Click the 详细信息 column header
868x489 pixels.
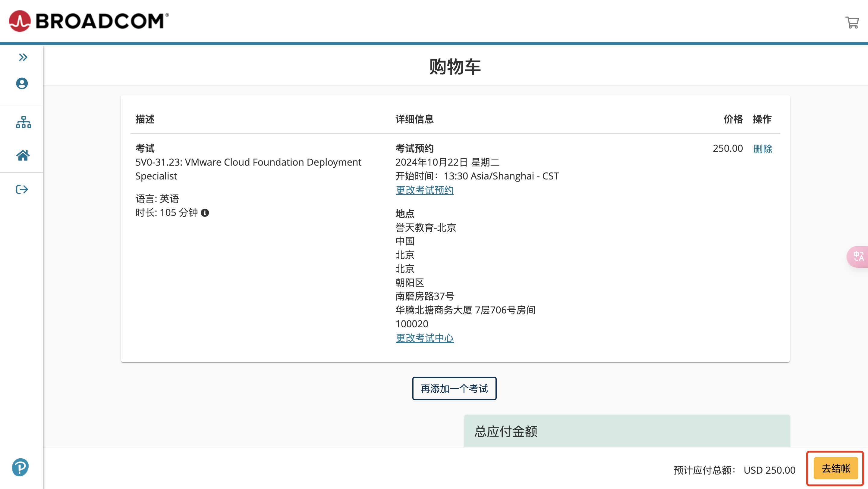(x=414, y=119)
